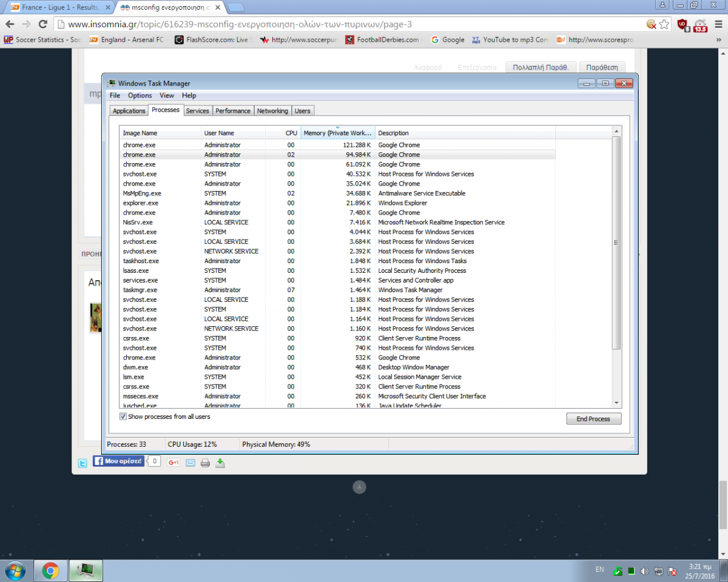The image size is (728, 582).
Task: Toggle Show processes from all users checkbox
Action: (123, 416)
